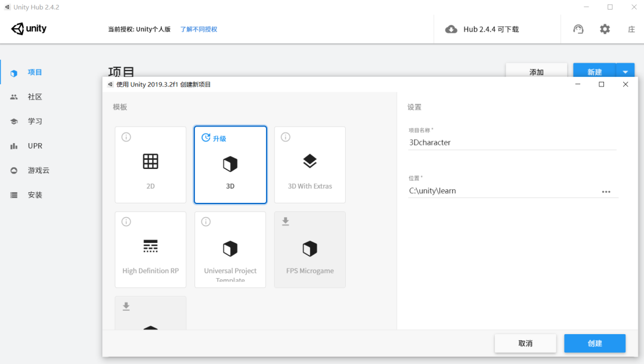Show info for the 2D template

click(126, 137)
